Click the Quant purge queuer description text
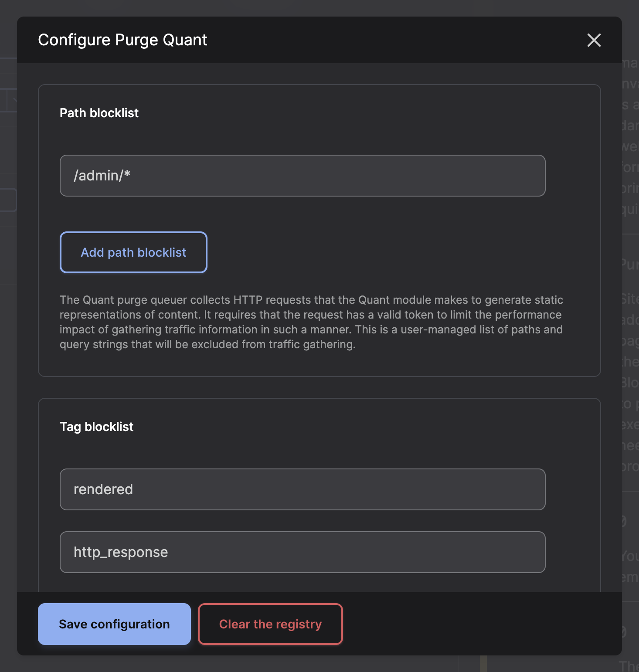This screenshot has height=672, width=639. pos(311,322)
